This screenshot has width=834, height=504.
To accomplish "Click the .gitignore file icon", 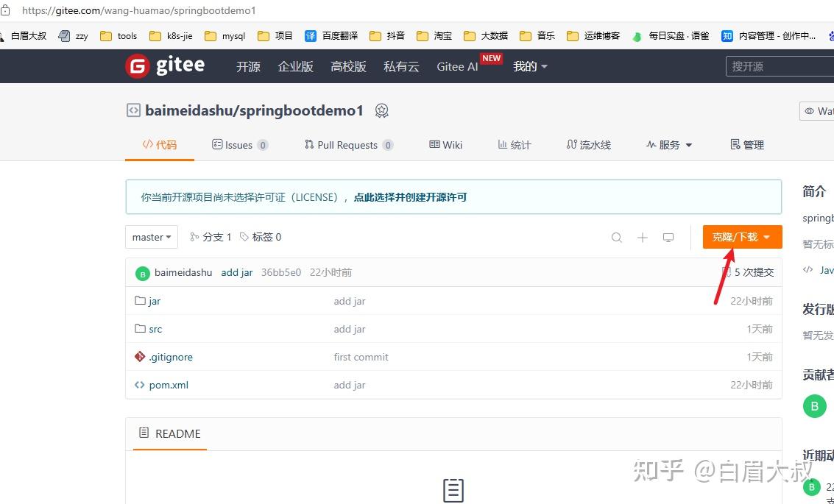I will point(141,357).
